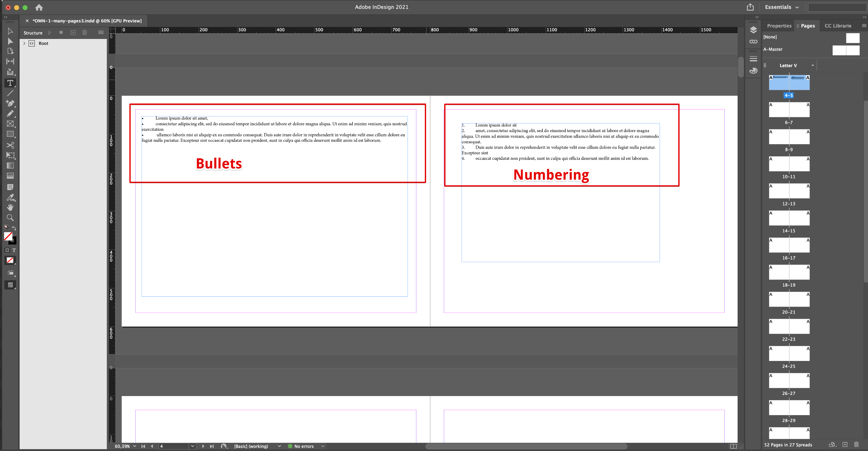868x451 pixels.
Task: Switch to the Properties tab
Action: 779,26
